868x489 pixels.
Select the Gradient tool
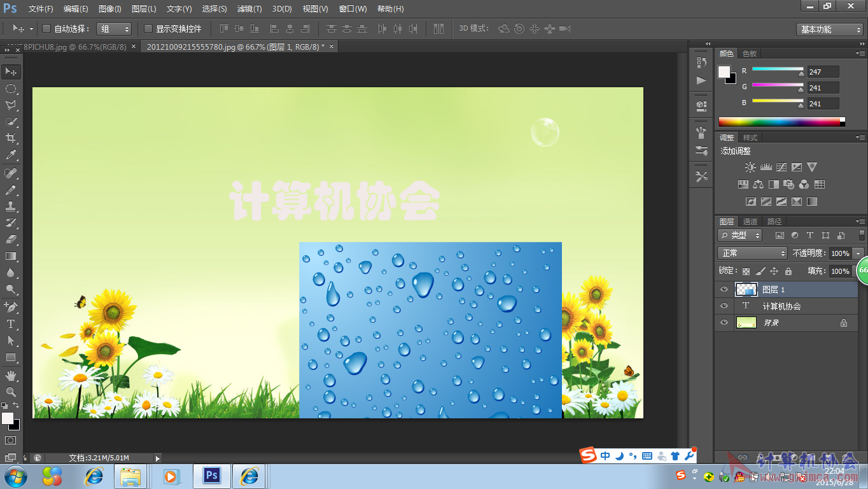point(11,256)
